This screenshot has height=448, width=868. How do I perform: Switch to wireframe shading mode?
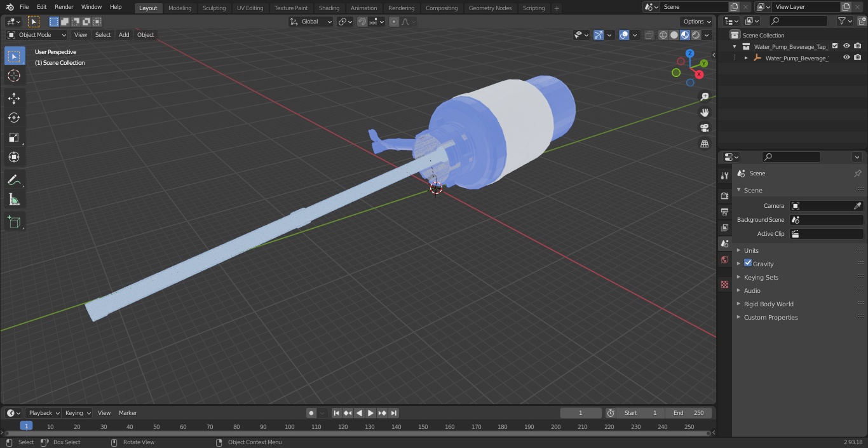[x=663, y=35]
